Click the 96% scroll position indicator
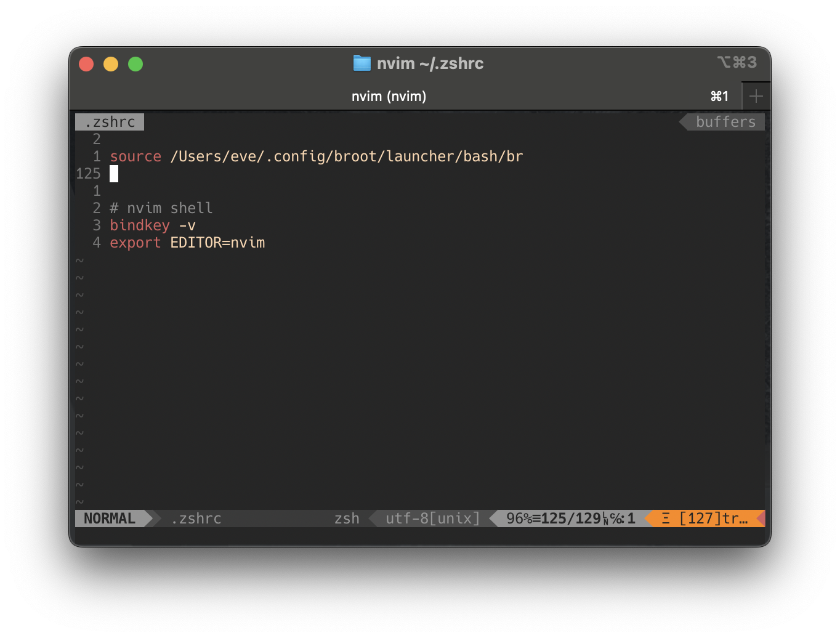Screen dimensions: 840x638 click(517, 518)
